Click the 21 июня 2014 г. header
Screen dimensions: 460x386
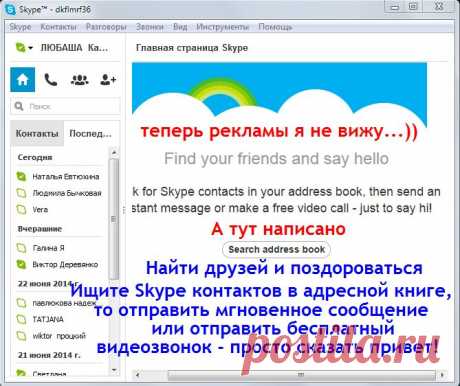pos(49,355)
